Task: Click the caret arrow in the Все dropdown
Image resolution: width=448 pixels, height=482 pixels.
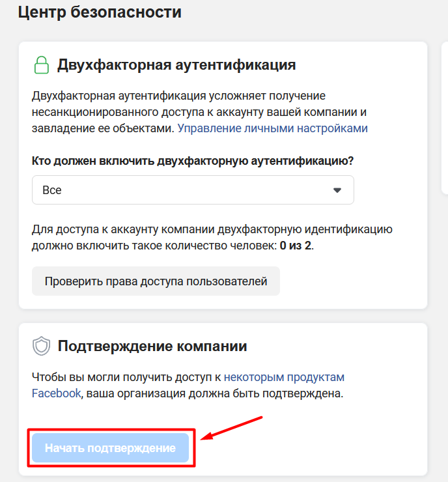Action: 337,190
